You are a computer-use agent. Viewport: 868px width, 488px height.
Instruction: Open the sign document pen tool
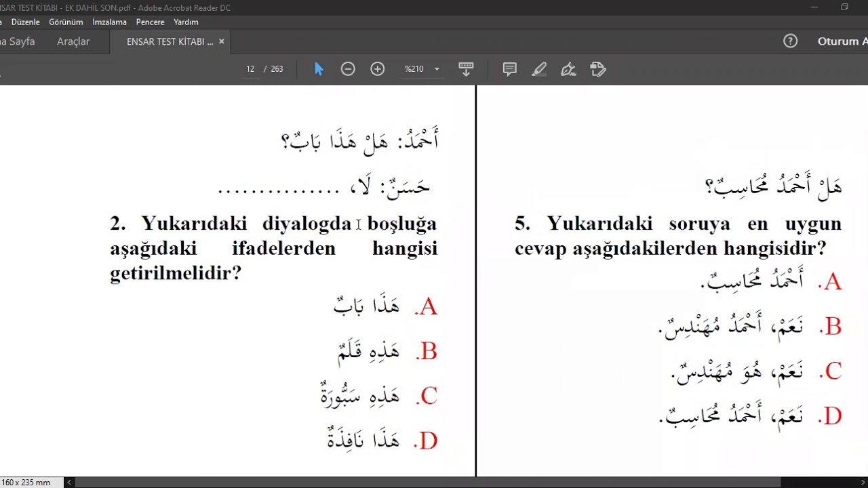568,69
